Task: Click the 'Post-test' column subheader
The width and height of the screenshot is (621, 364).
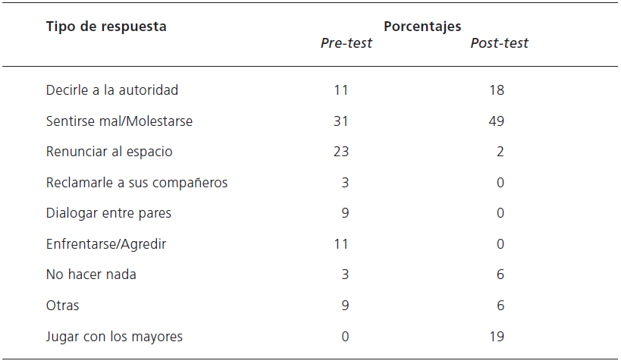Action: click(x=499, y=43)
